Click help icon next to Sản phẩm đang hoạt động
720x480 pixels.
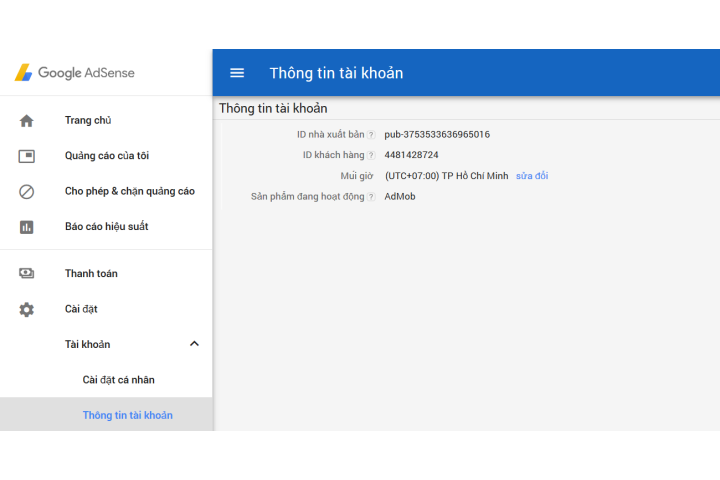(371, 197)
